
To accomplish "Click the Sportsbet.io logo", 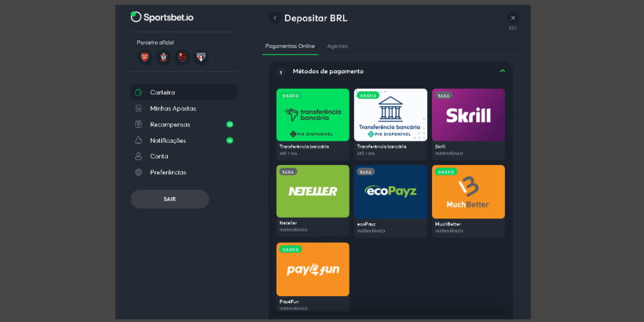I will (162, 17).
